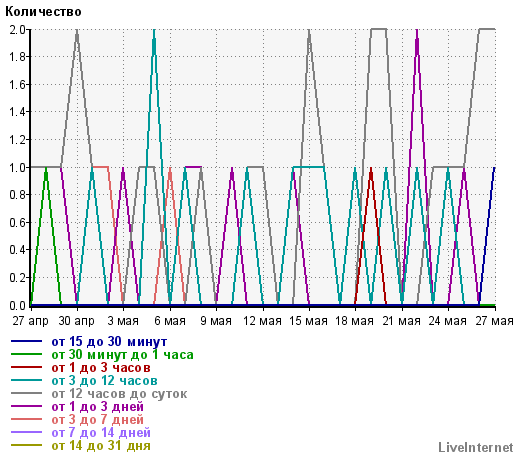Click the '27 апр' date axis label
The image size is (520, 457).
click(x=30, y=321)
